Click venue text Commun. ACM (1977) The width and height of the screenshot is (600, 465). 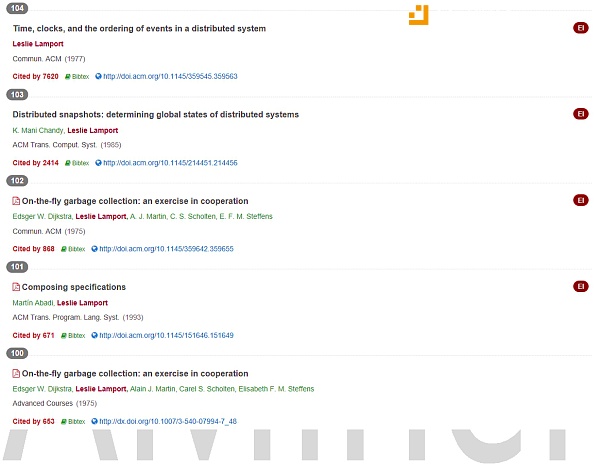49,59
